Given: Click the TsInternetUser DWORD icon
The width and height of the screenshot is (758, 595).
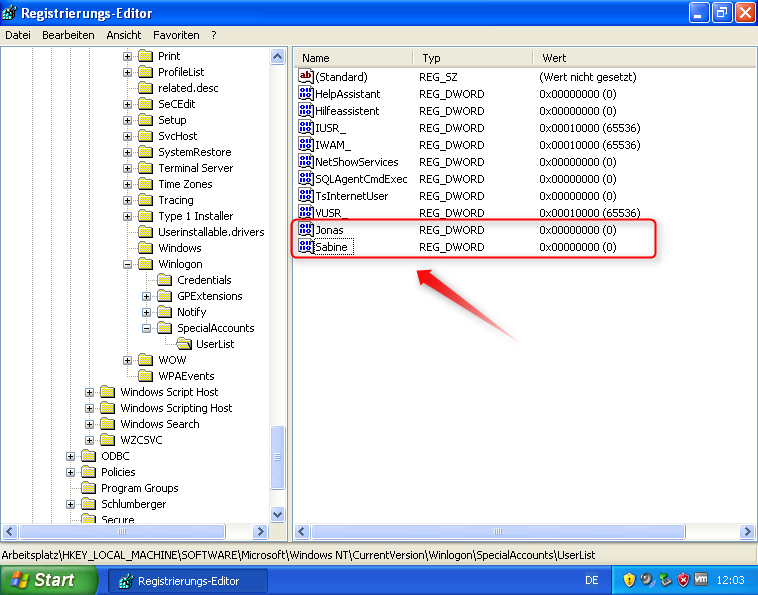Looking at the screenshot, I should pos(306,195).
